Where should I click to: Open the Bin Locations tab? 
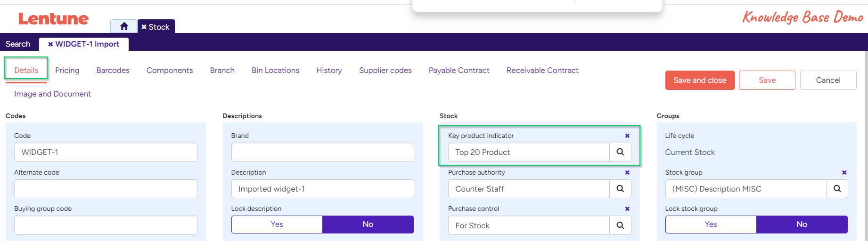275,70
